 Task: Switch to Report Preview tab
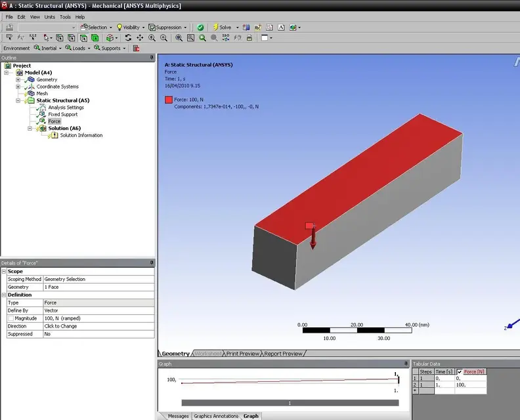tap(283, 354)
